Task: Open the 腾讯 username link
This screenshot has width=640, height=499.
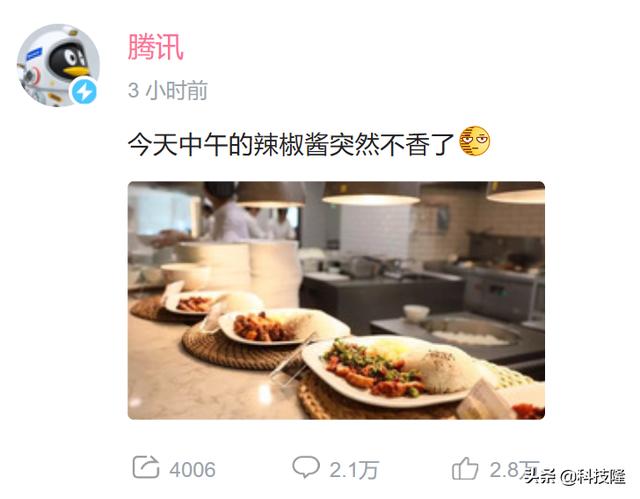Action: pos(155,47)
